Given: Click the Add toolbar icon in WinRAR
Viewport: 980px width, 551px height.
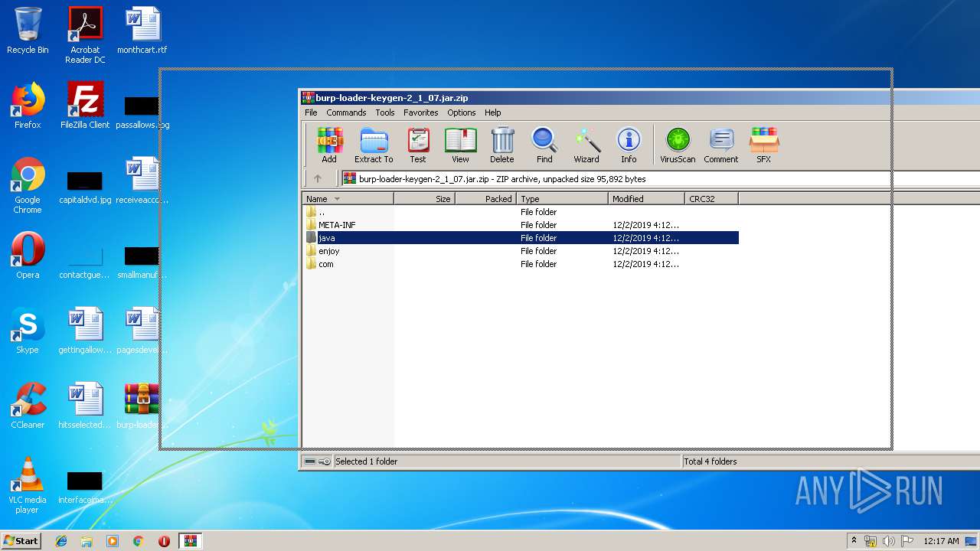Looking at the screenshot, I should 329,145.
